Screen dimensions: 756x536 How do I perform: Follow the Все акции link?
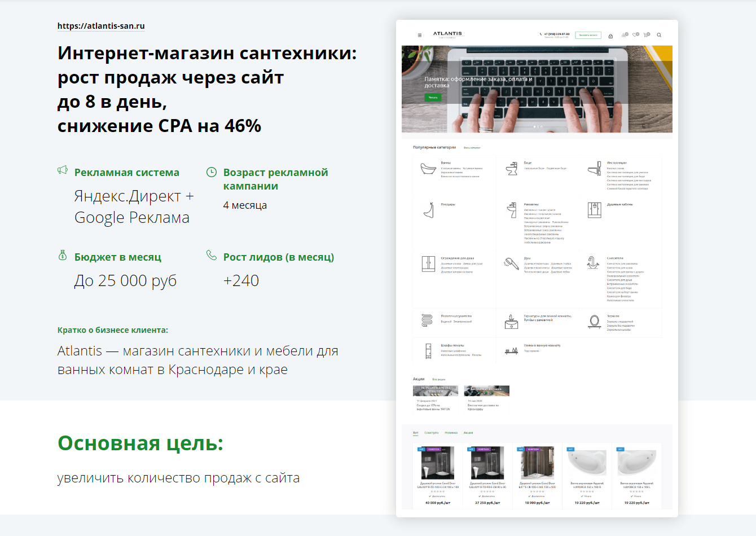point(438,379)
